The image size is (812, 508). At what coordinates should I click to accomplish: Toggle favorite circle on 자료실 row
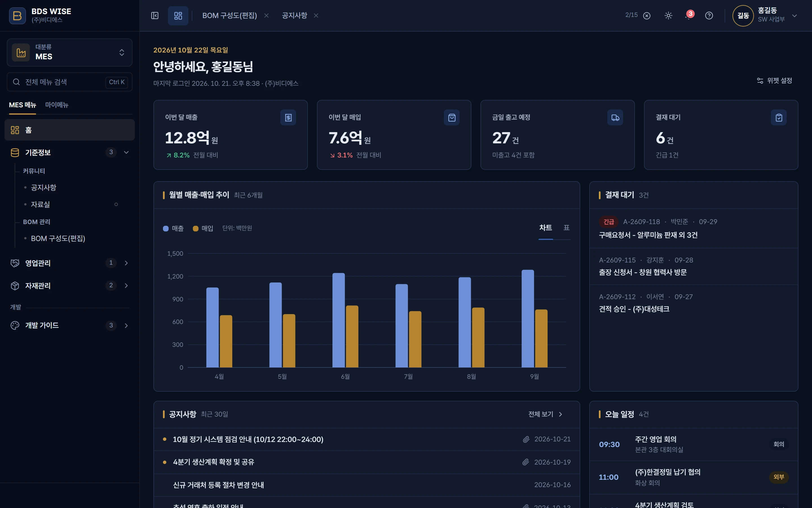click(x=116, y=204)
